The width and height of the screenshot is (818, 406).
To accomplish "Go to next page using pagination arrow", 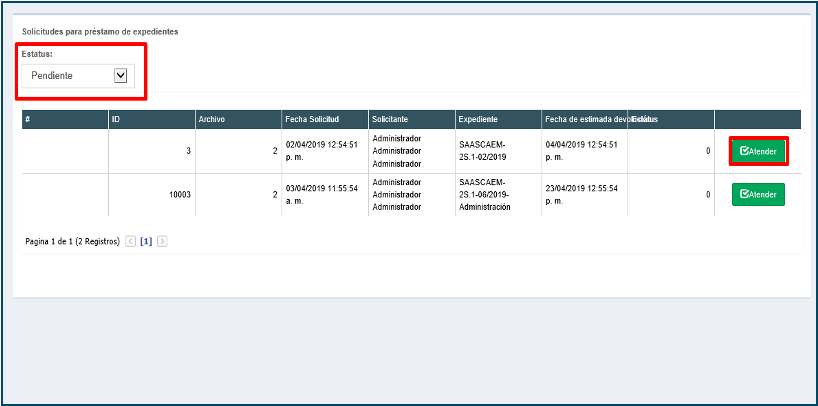I will [x=162, y=242].
